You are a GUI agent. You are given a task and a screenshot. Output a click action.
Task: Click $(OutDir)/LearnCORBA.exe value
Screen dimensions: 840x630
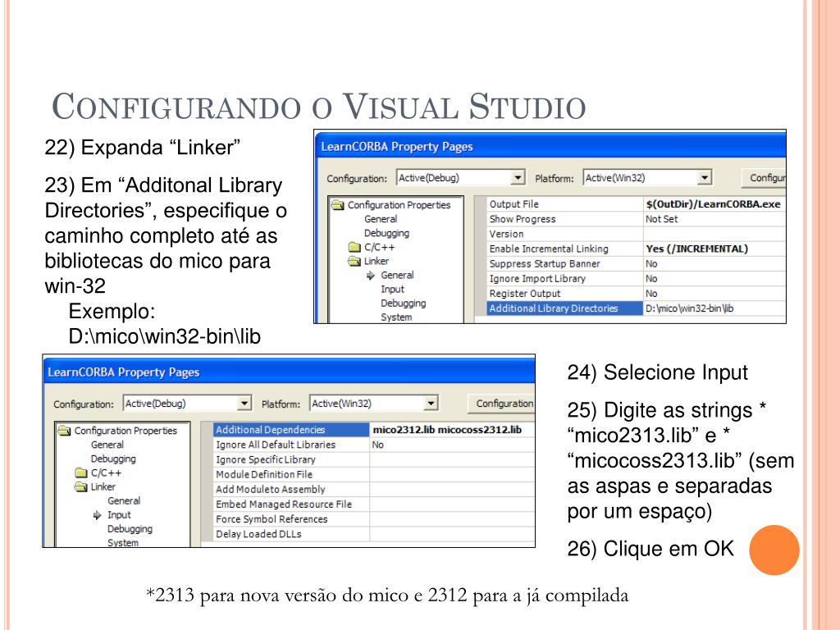click(713, 204)
